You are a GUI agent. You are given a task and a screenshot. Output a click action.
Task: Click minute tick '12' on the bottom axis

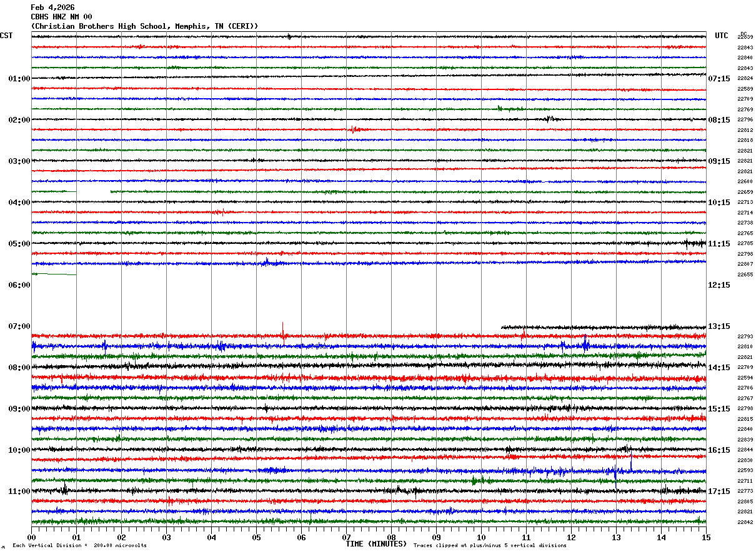click(x=572, y=537)
